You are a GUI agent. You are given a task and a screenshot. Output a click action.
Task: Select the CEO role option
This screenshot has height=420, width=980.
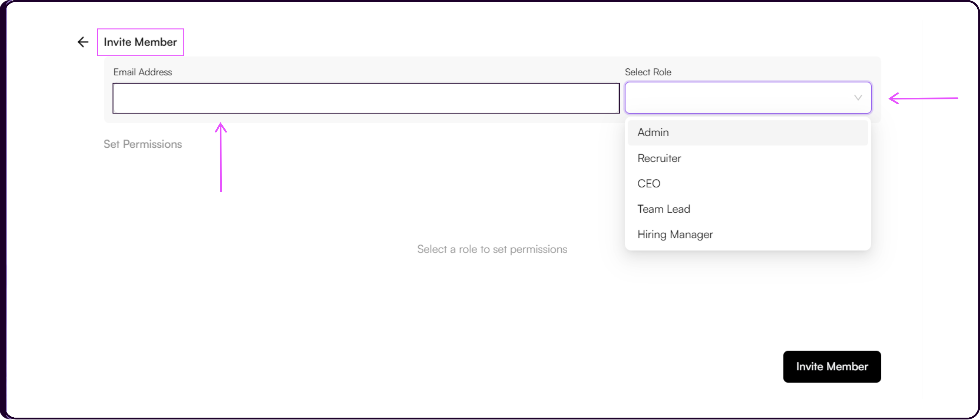click(748, 184)
